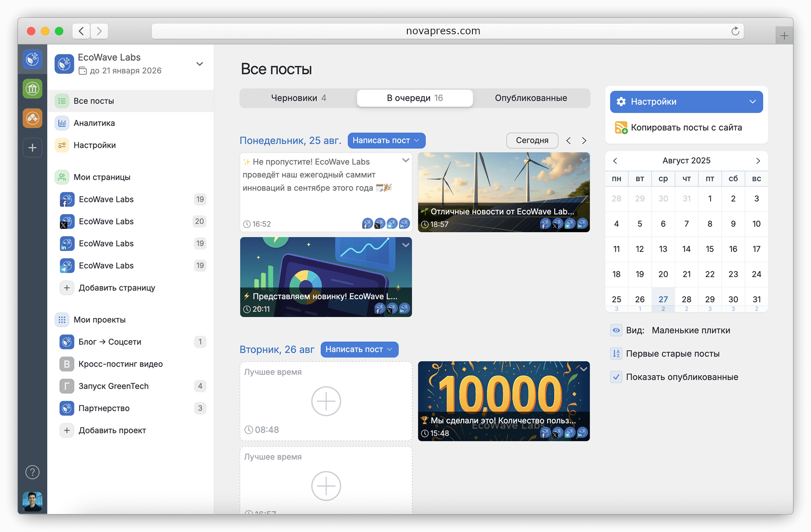Image resolution: width=811 pixels, height=532 pixels.
Task: Open Настройки in the sidebar menu
Action: (x=131, y=145)
